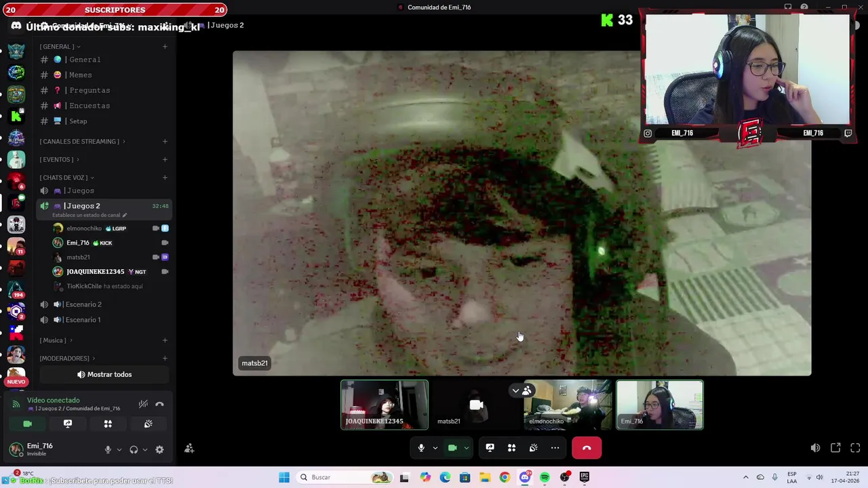Invite people with the add-user icon
868x488 pixels.
(x=189, y=448)
